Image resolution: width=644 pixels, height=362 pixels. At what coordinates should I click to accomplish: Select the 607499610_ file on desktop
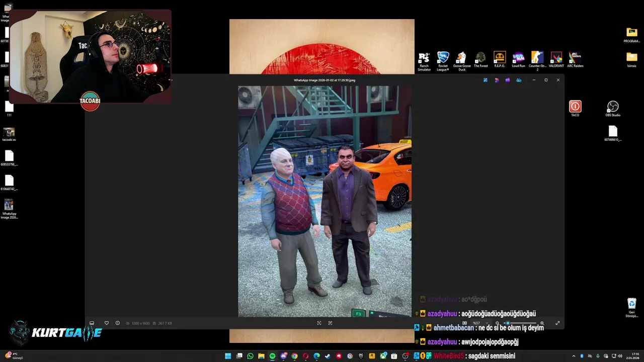click(x=612, y=133)
